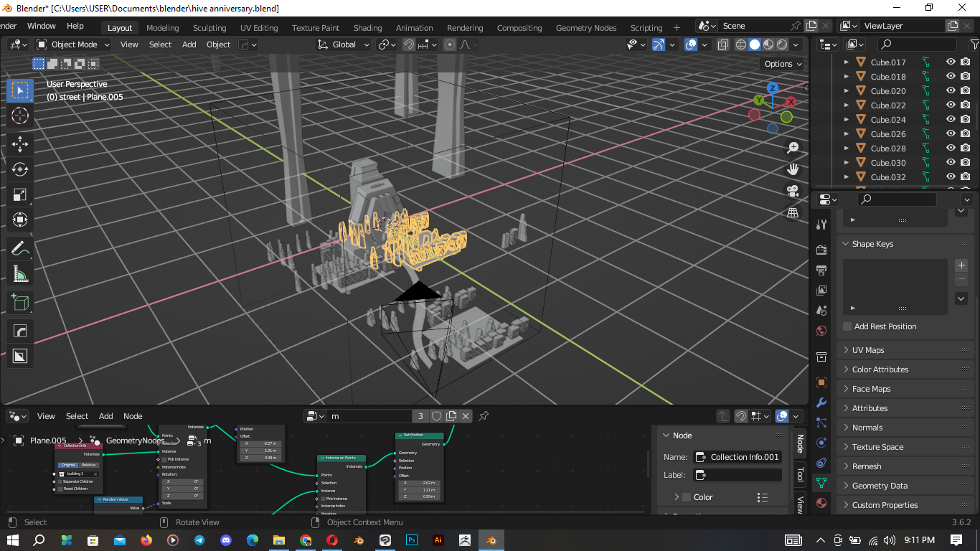
Task: Toggle X-ray mode button
Action: (723, 44)
